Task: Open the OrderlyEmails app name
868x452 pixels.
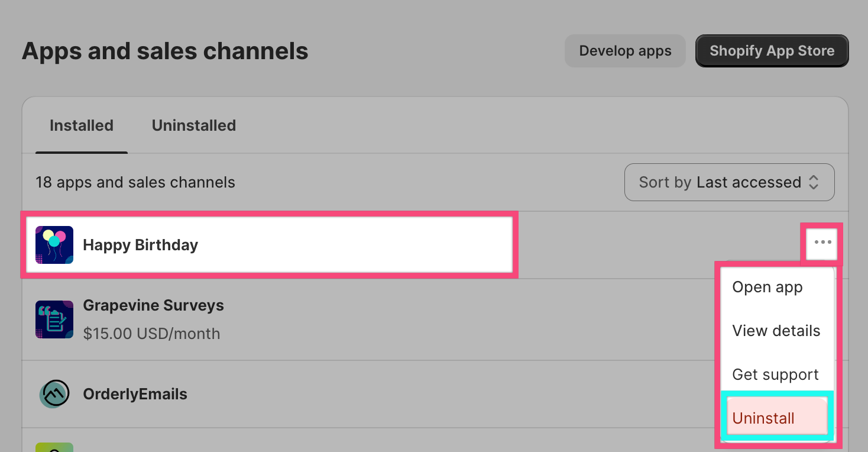Action: click(x=135, y=394)
